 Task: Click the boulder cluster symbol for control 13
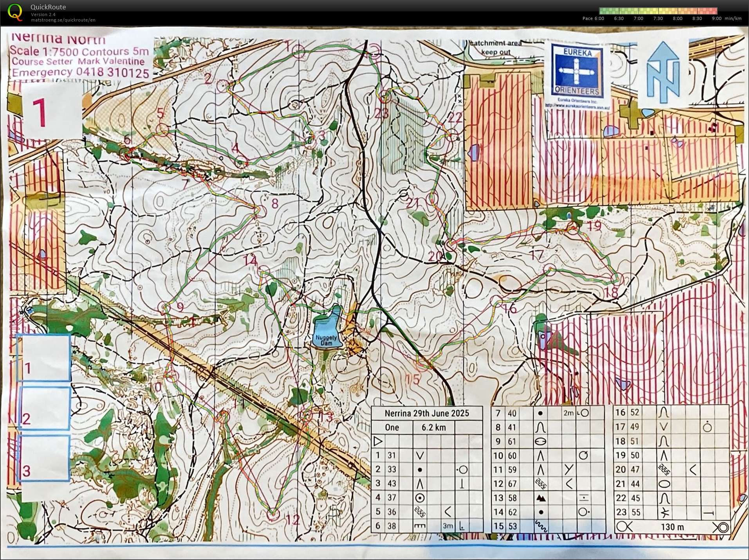coord(541,498)
